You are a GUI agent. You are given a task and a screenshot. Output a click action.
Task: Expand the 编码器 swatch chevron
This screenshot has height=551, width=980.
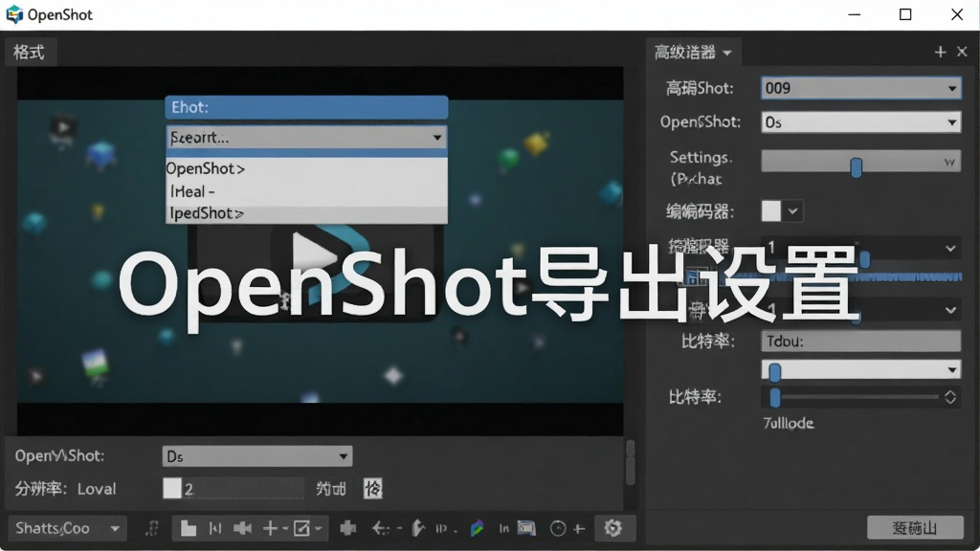tap(792, 211)
